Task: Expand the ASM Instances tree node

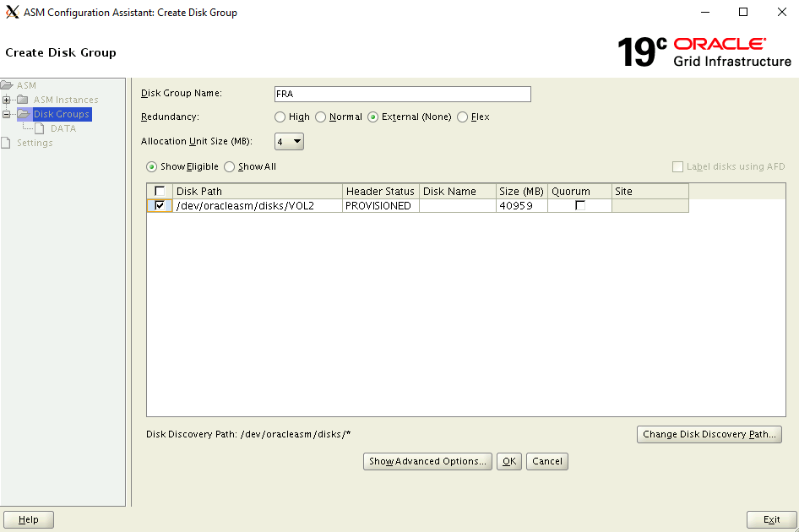Action: 6,100
